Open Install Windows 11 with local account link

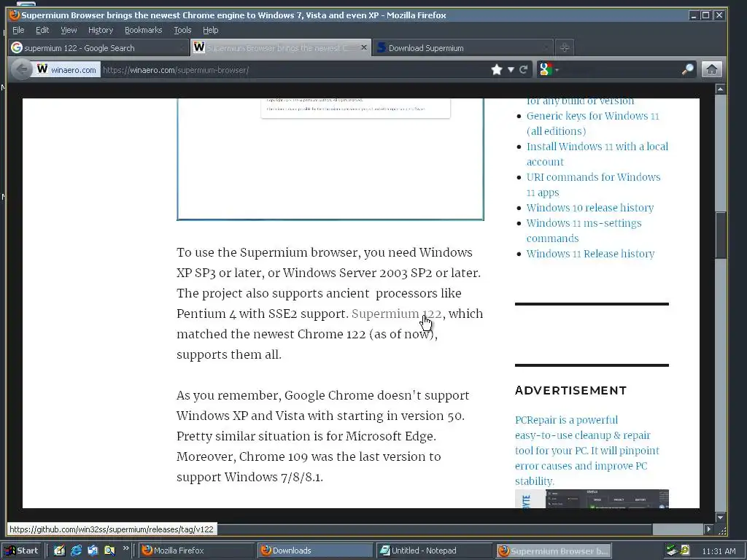(597, 154)
